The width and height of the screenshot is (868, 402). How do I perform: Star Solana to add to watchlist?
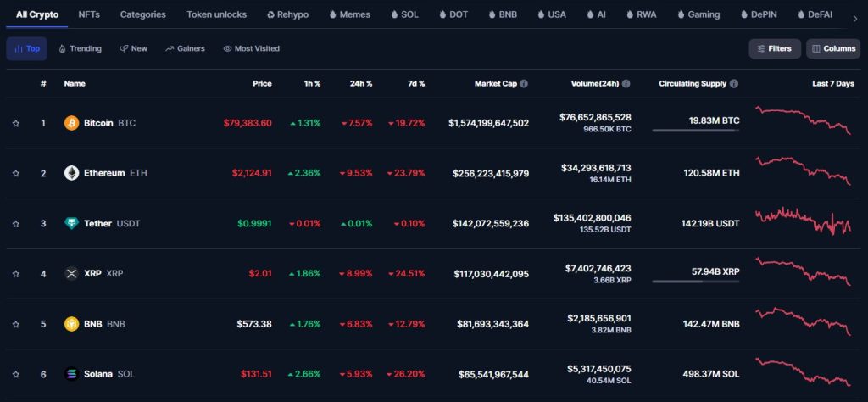point(16,374)
